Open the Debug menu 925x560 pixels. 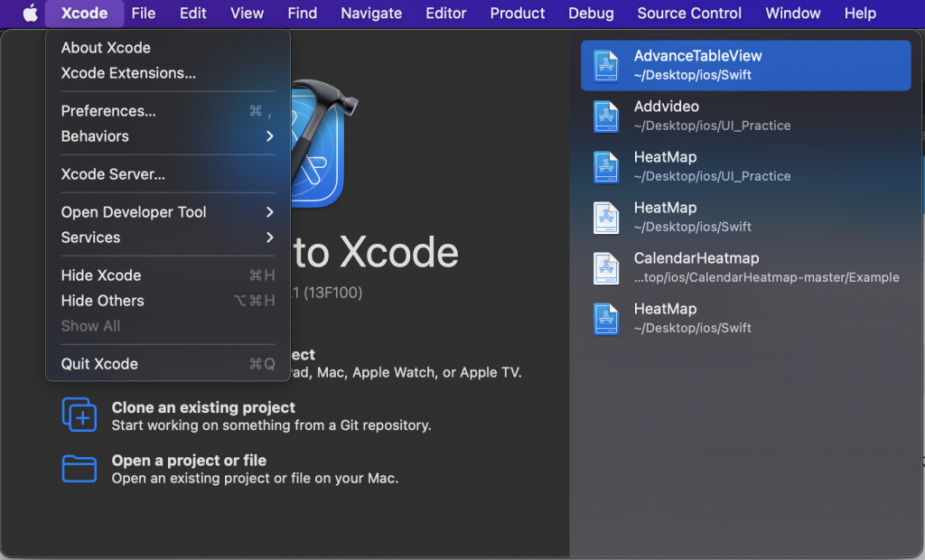[591, 13]
